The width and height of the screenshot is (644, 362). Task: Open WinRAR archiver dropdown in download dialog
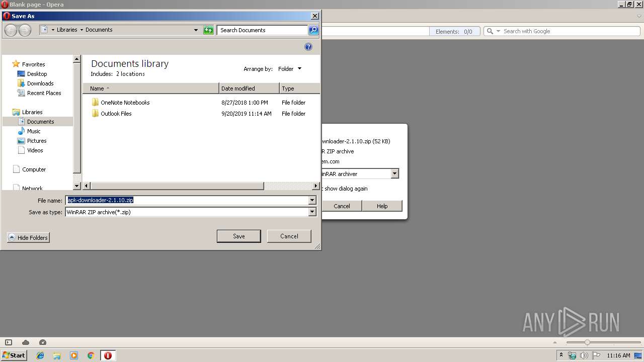(x=394, y=174)
